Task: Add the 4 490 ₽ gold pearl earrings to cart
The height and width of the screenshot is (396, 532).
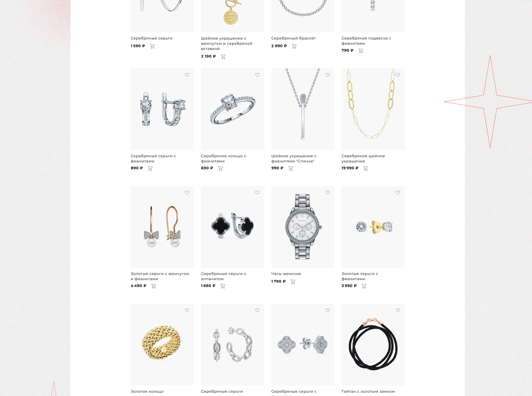Action: tap(154, 286)
